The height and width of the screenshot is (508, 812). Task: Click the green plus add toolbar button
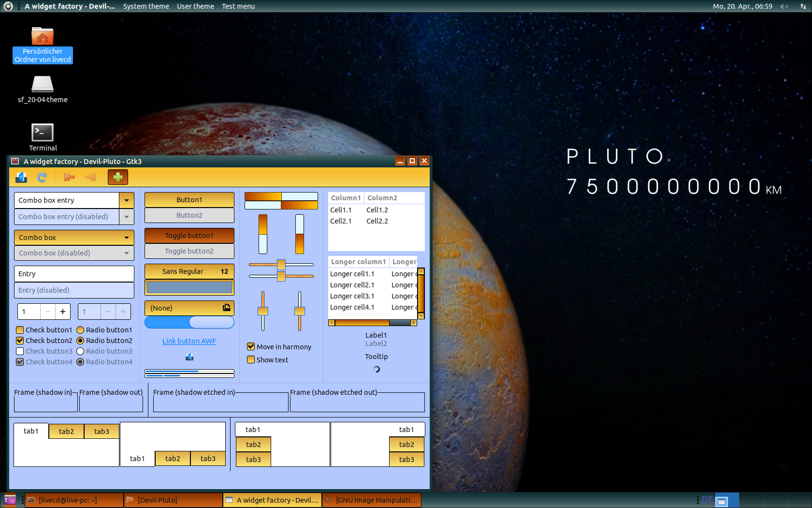117,178
